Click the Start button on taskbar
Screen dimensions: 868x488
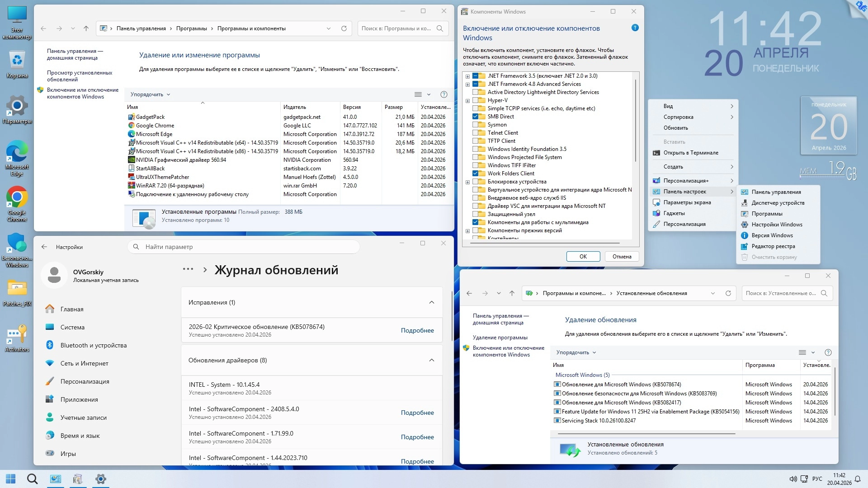point(11,479)
